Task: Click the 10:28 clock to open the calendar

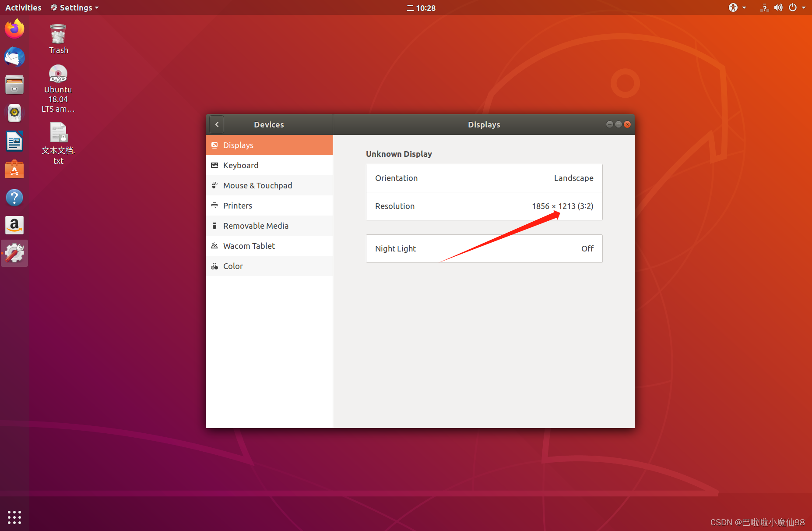Action: tap(421, 7)
